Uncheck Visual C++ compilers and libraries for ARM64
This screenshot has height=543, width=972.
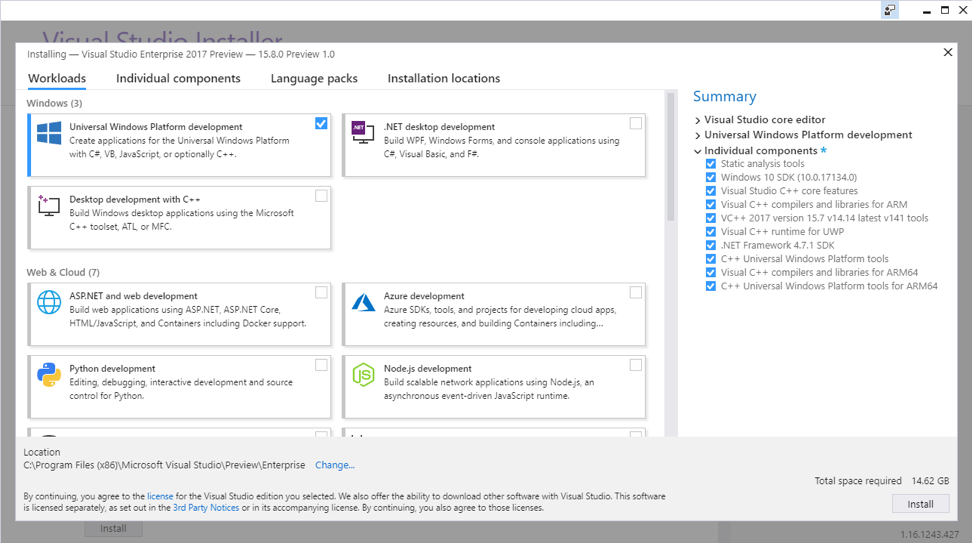(711, 273)
